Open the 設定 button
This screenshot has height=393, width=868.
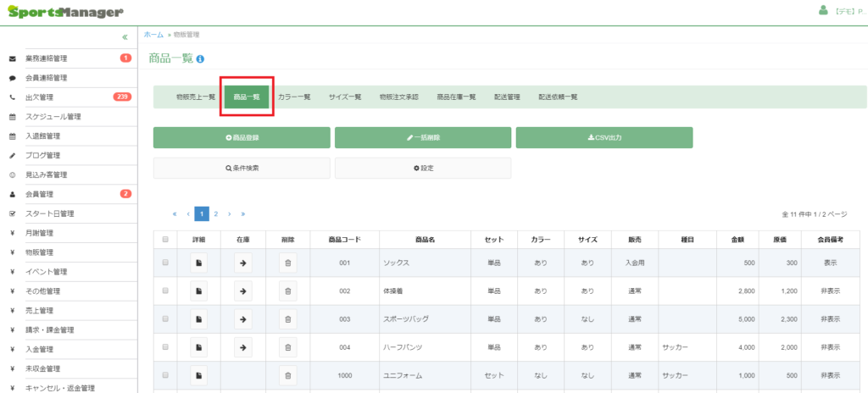[x=423, y=169]
